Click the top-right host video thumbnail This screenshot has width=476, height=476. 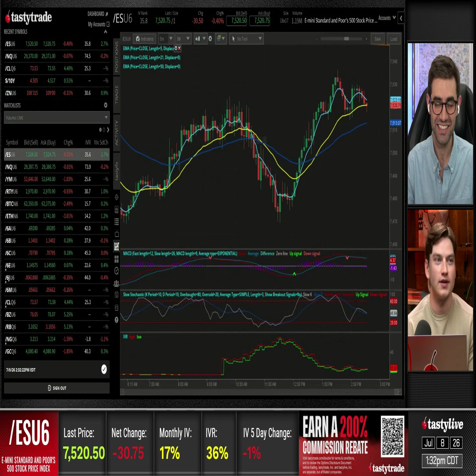pos(440,124)
